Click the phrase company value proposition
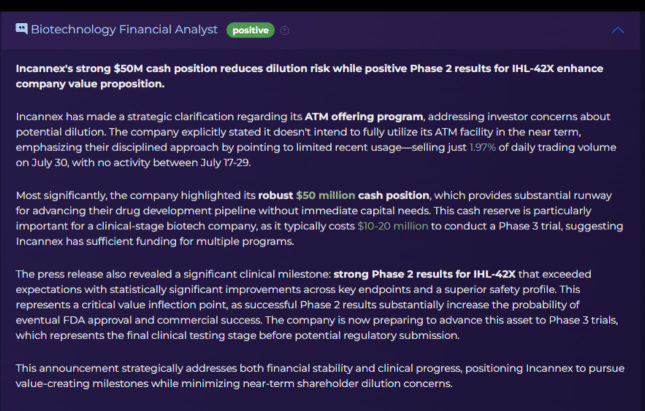The image size is (645, 411). (90, 84)
